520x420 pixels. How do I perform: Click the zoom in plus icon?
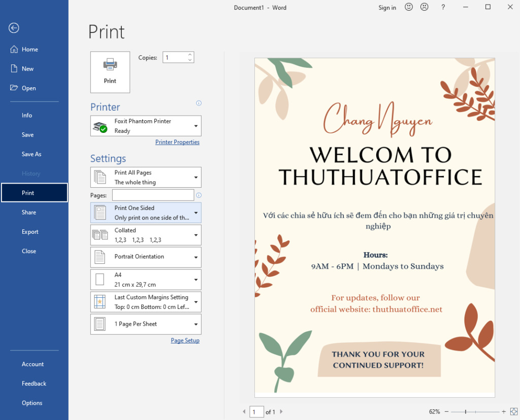(x=504, y=412)
